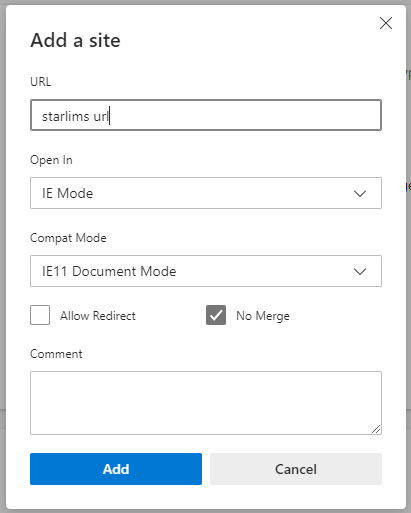Click the Comment box resize grip
The height and width of the screenshot is (513, 411).
pos(376,429)
